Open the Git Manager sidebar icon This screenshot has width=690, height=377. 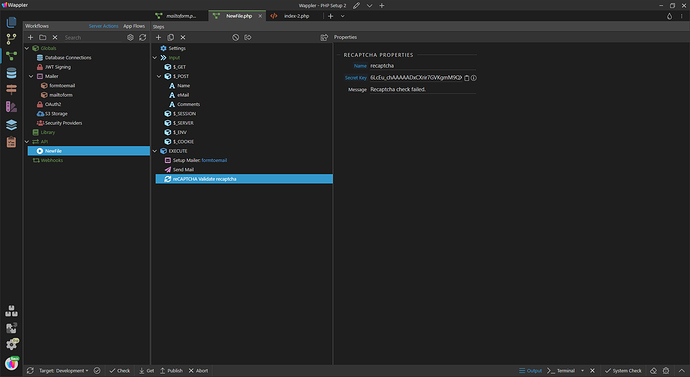pyautogui.click(x=11, y=39)
